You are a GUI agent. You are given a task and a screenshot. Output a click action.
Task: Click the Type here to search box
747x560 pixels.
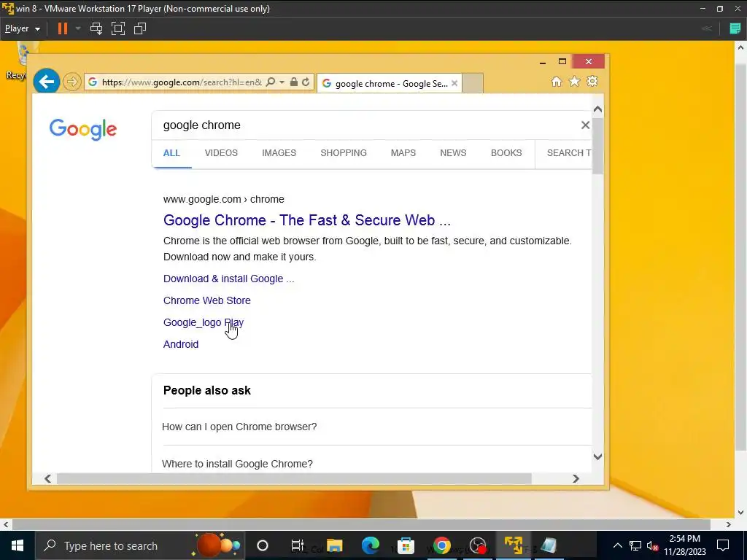click(x=140, y=545)
